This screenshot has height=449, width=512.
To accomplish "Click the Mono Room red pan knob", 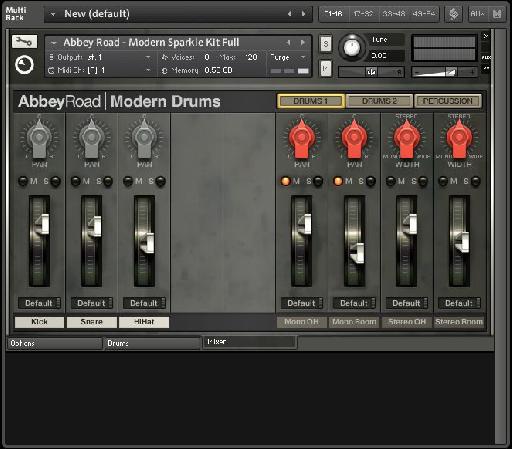I will (354, 137).
